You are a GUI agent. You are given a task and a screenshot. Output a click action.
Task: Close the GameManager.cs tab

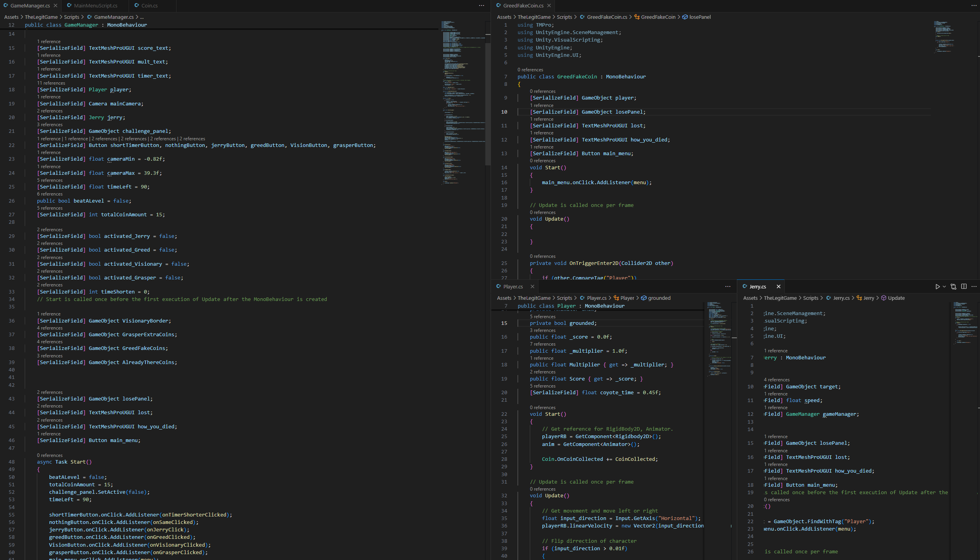tap(55, 5)
